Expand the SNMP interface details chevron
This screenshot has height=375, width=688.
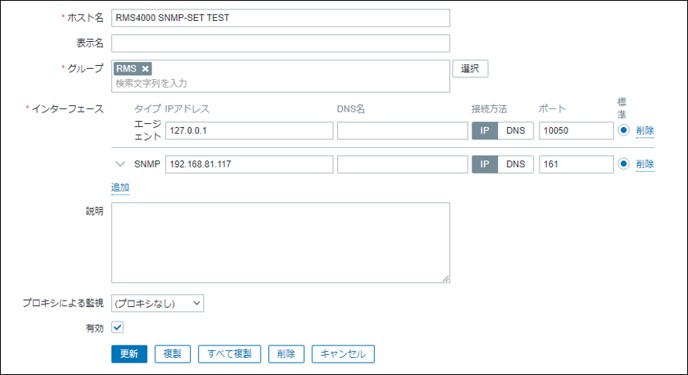(120, 164)
